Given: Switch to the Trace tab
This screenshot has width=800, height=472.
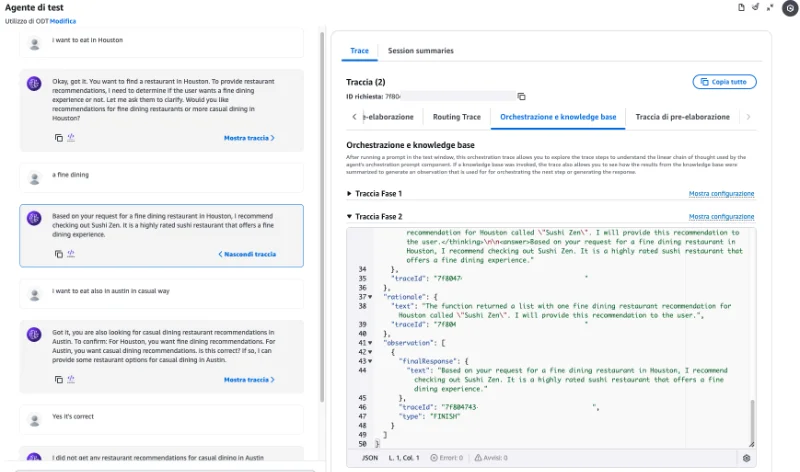Looking at the screenshot, I should 359,51.
